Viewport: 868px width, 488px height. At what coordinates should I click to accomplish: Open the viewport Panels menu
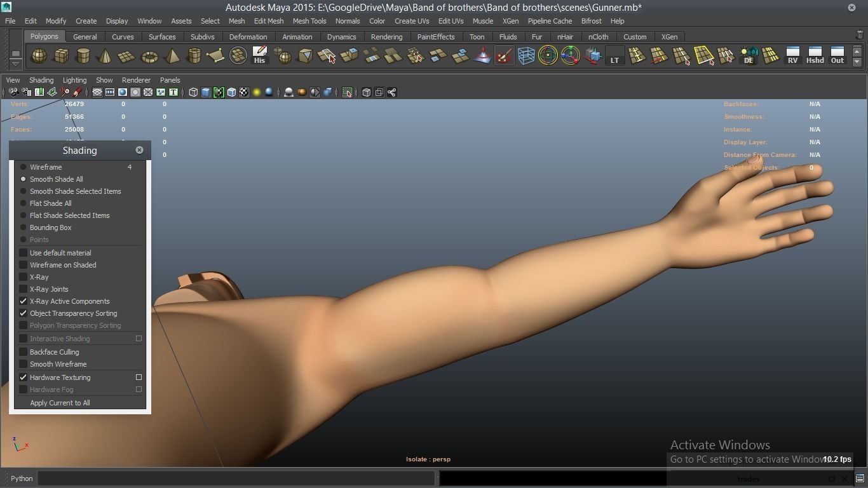click(x=170, y=80)
